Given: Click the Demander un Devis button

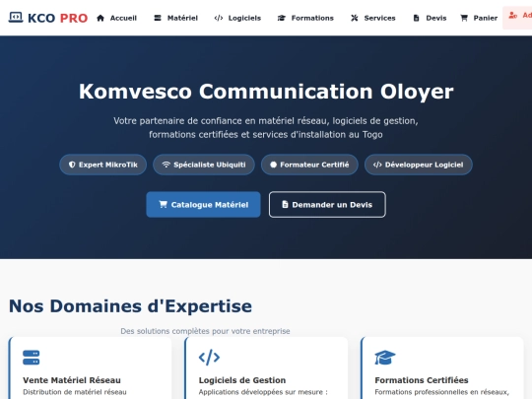Looking at the screenshot, I should click(327, 205).
